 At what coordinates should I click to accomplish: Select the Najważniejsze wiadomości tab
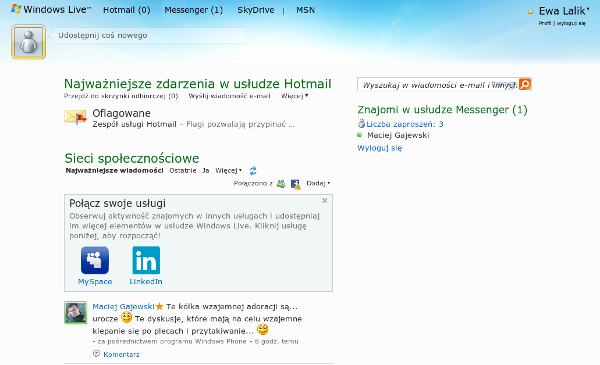click(114, 171)
